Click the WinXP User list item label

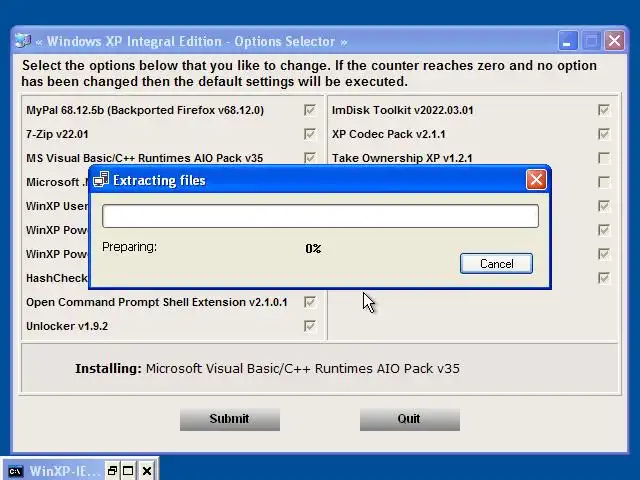[57, 206]
